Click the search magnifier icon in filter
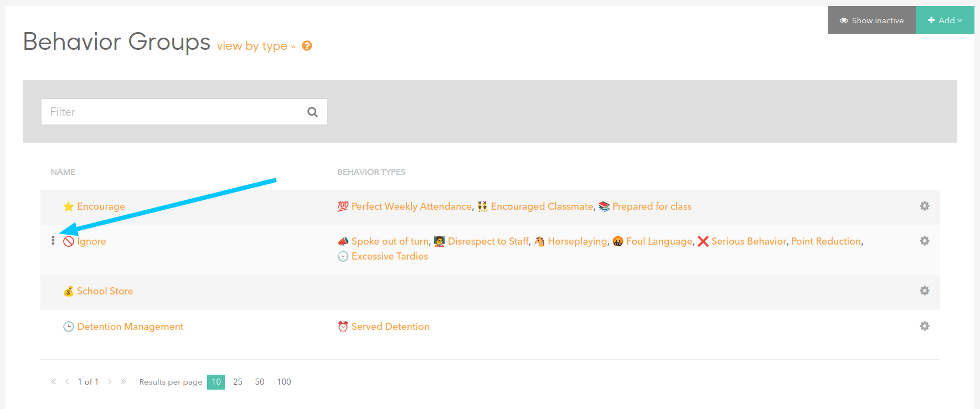The width and height of the screenshot is (980, 409). point(312,112)
